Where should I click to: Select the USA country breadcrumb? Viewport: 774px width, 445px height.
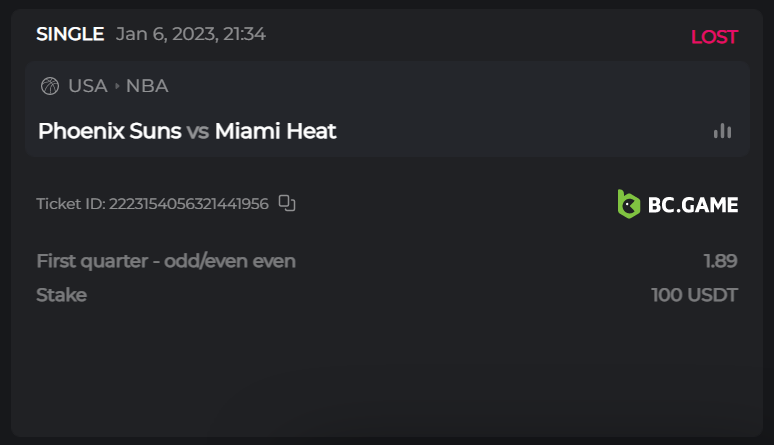pyautogui.click(x=87, y=86)
